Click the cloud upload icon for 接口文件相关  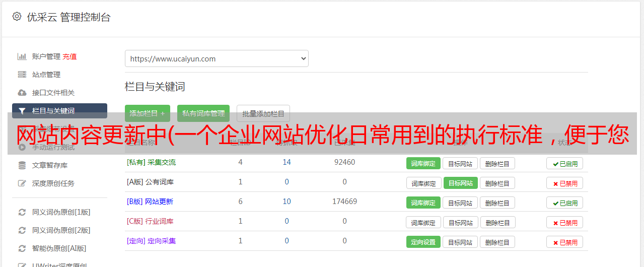coord(22,93)
